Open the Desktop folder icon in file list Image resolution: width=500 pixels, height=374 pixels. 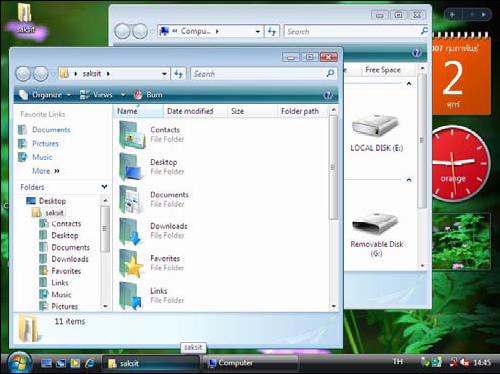click(x=132, y=167)
